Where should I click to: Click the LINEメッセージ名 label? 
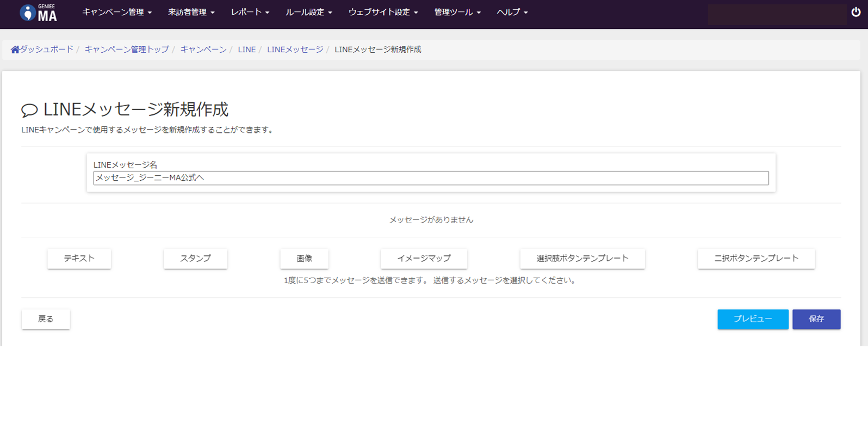coord(125,164)
